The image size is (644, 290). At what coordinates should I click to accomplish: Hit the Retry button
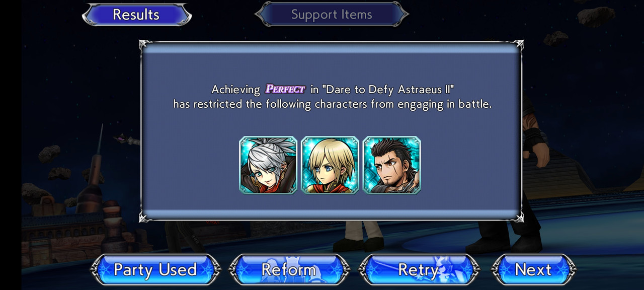[x=419, y=270]
